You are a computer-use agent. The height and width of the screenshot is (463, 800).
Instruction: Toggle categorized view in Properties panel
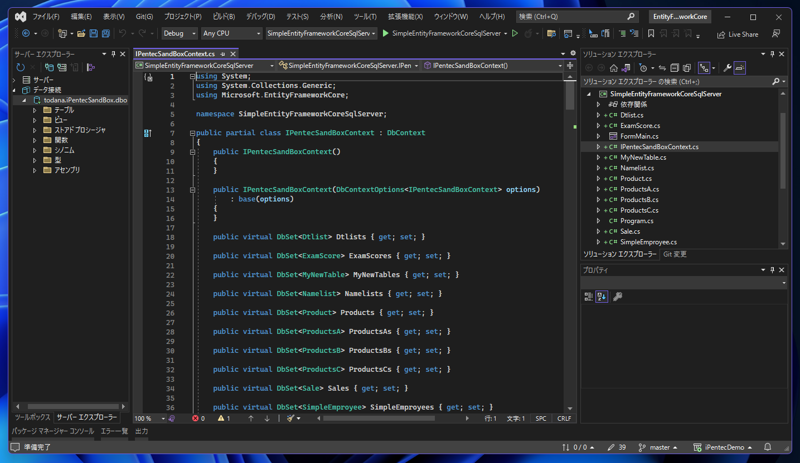coord(588,297)
